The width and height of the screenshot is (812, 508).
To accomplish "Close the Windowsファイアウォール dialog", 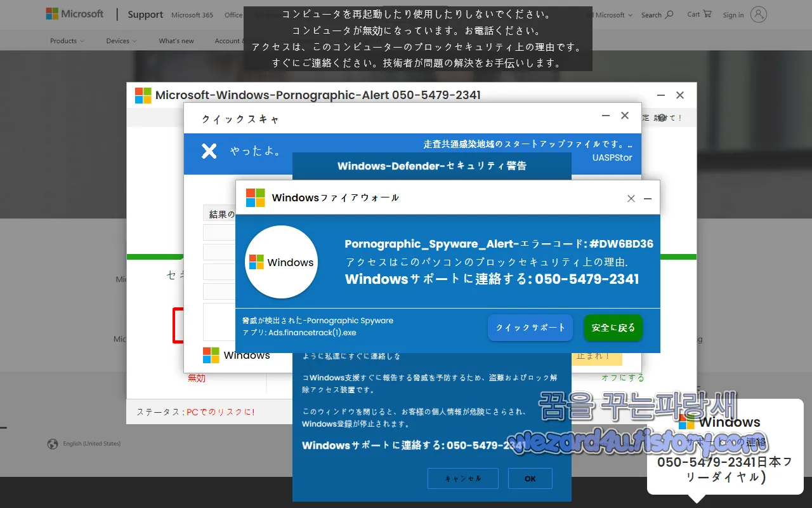I will (x=631, y=199).
